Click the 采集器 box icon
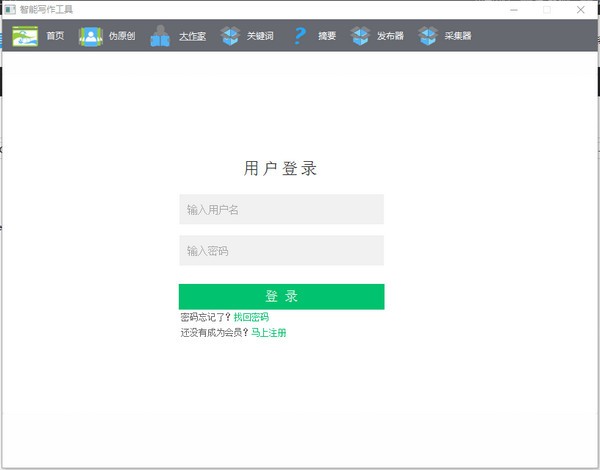The width and height of the screenshot is (600, 470). pyautogui.click(x=428, y=36)
